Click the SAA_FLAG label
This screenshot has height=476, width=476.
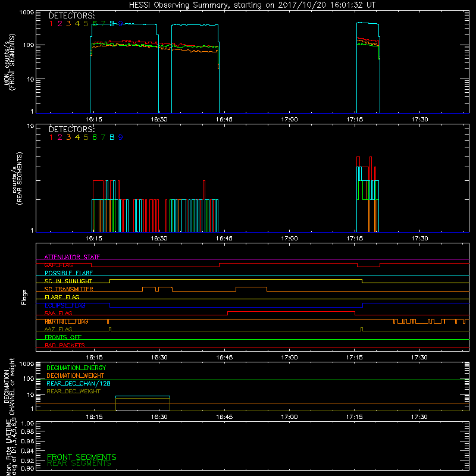(58, 313)
